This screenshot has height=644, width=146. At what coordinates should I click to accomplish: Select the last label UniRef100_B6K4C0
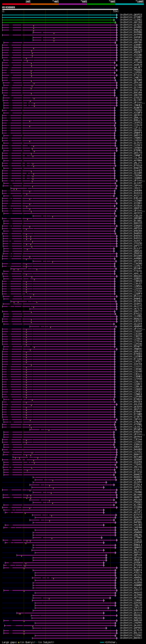(131, 638)
